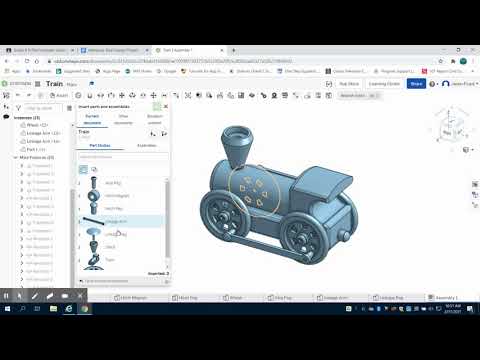Click the Share button

click(416, 84)
